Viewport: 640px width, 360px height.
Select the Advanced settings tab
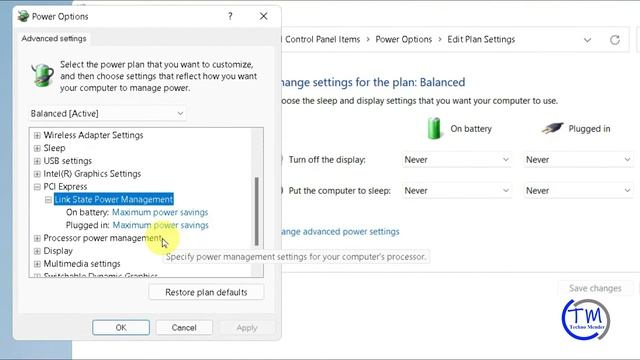pyautogui.click(x=54, y=38)
